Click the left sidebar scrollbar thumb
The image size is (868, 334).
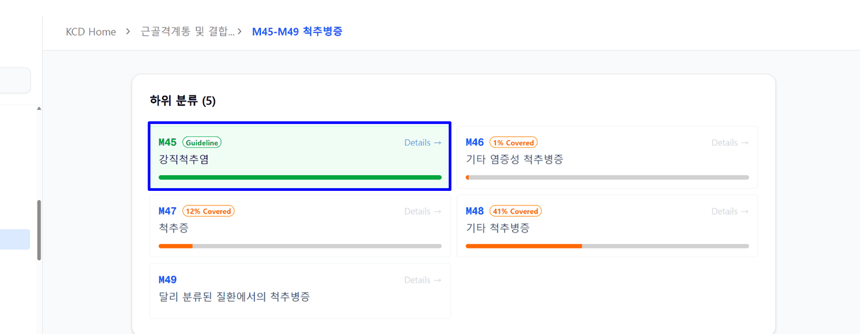(x=39, y=230)
